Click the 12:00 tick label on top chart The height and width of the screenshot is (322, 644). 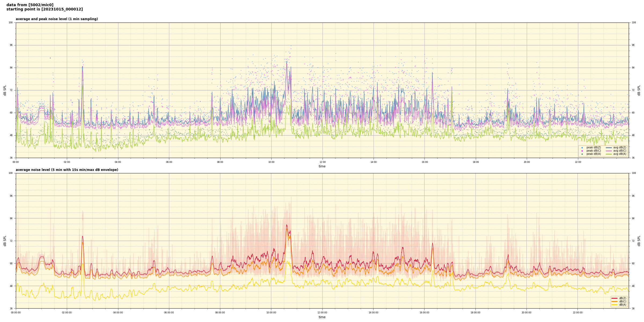322,162
